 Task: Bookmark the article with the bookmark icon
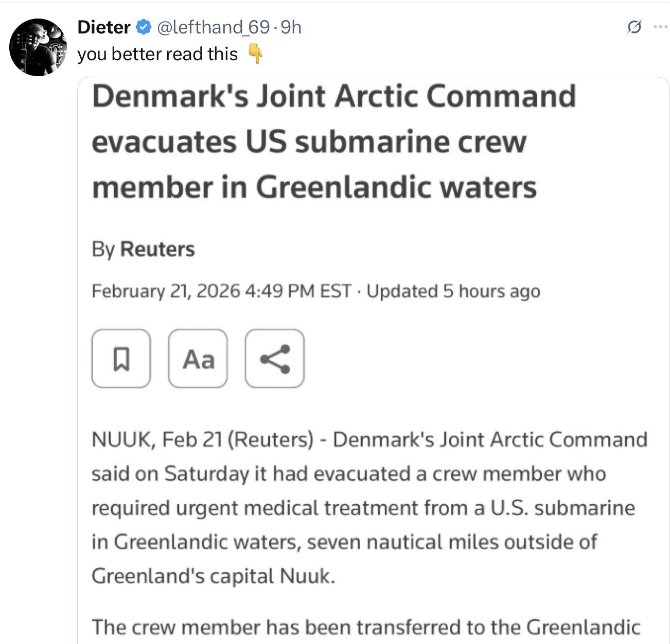point(121,358)
